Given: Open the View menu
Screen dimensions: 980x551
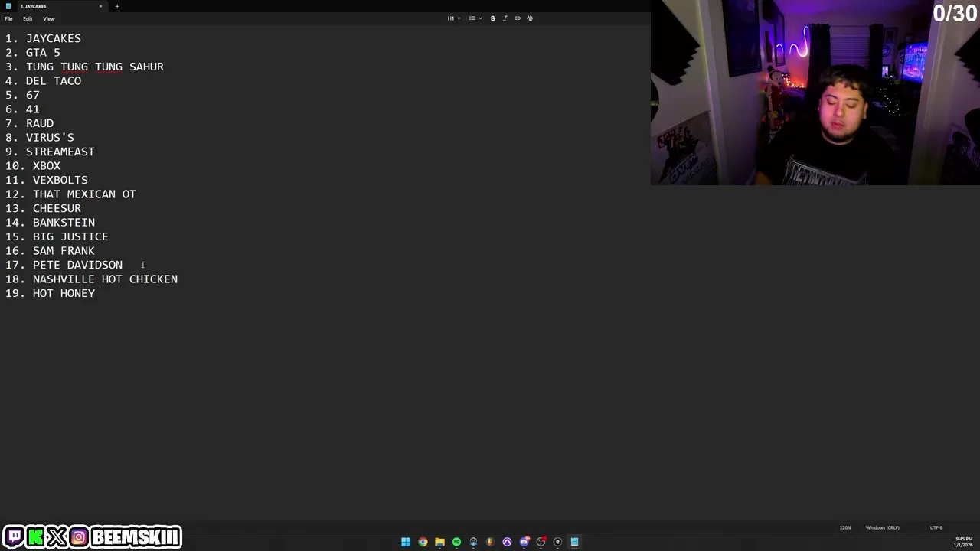Looking at the screenshot, I should [x=48, y=18].
